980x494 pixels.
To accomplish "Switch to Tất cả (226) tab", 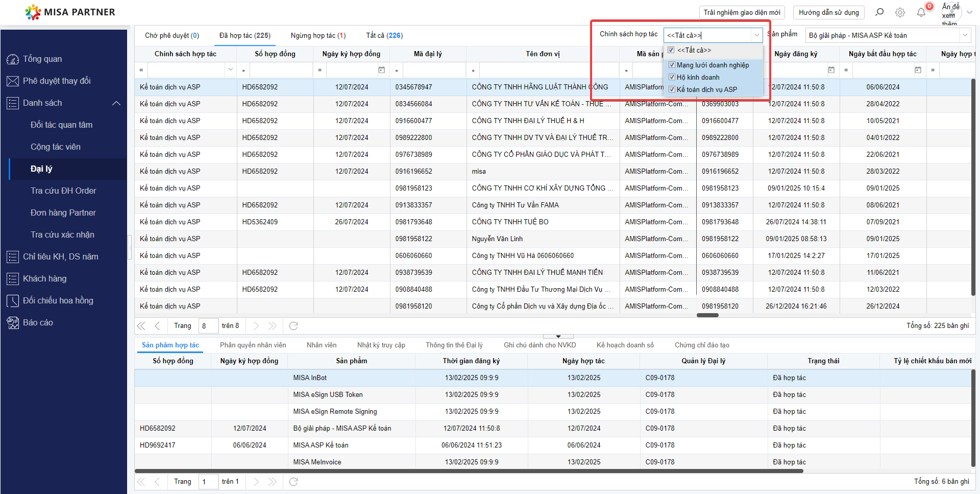I will tap(384, 35).
